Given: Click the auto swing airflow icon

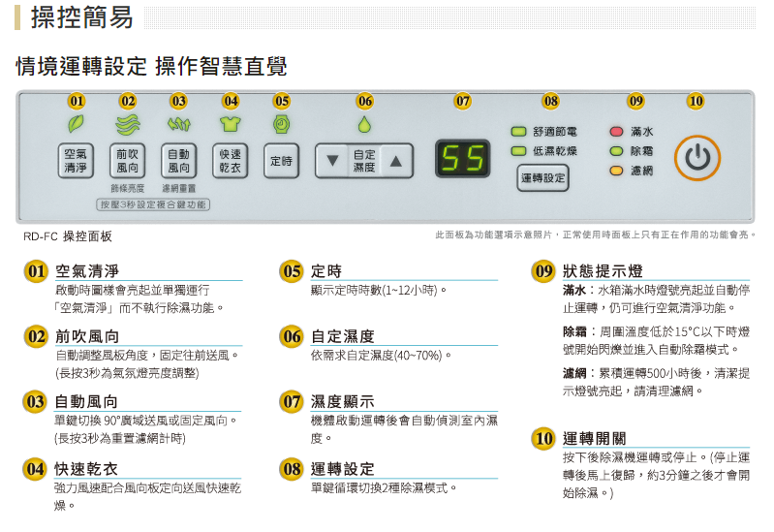Looking at the screenshot, I should (x=178, y=124).
